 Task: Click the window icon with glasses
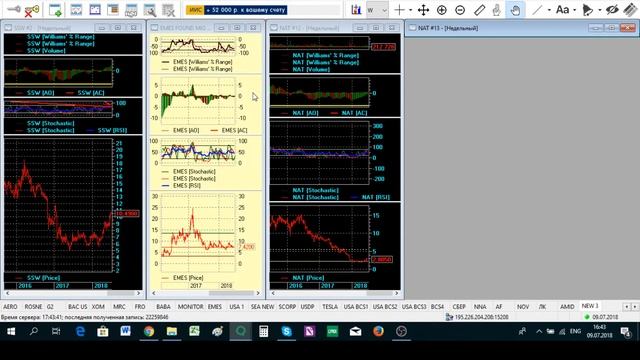click(x=131, y=10)
